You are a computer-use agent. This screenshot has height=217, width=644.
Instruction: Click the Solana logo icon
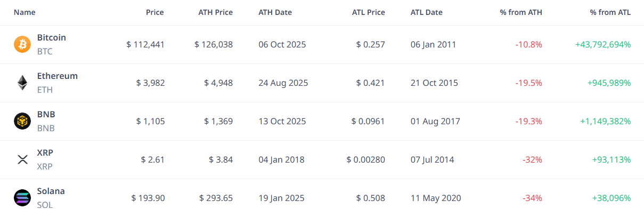coord(22,198)
